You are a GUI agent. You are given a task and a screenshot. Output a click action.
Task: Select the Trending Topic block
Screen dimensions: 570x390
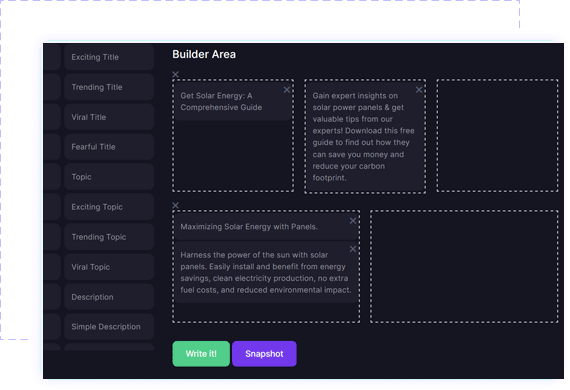109,237
